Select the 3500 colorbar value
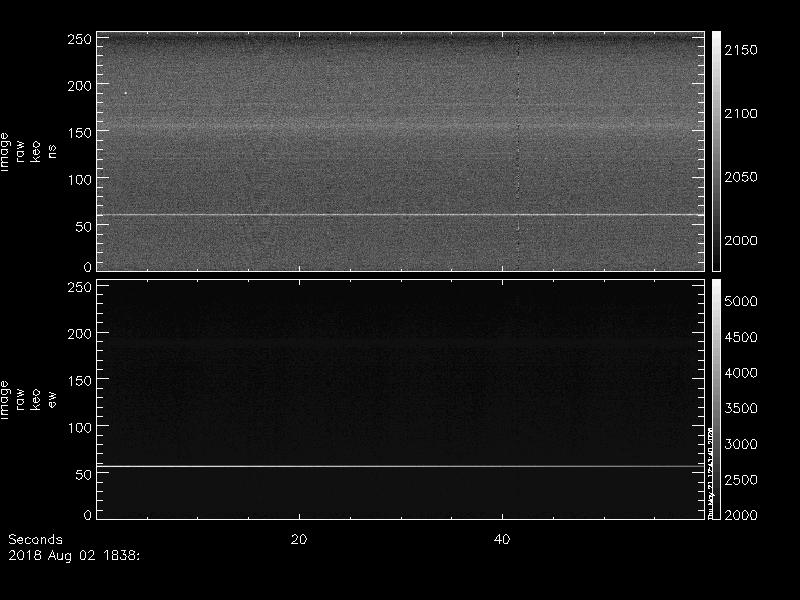The width and height of the screenshot is (800, 600). point(741,408)
